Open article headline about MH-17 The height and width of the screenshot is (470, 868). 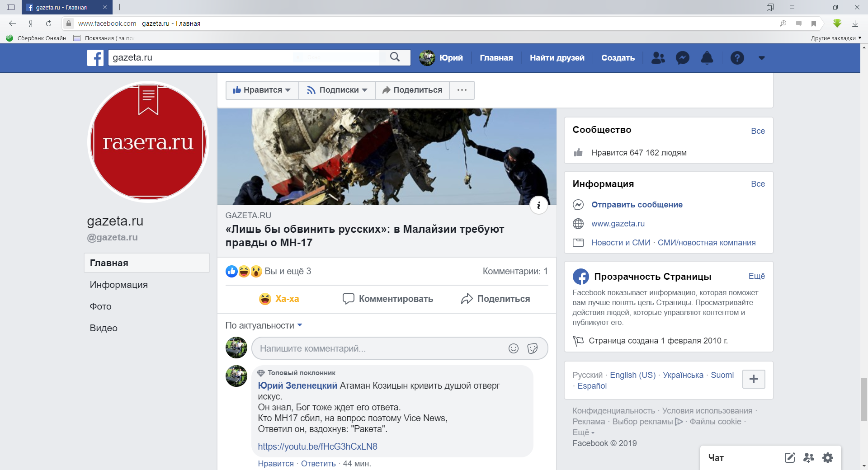[x=365, y=236]
